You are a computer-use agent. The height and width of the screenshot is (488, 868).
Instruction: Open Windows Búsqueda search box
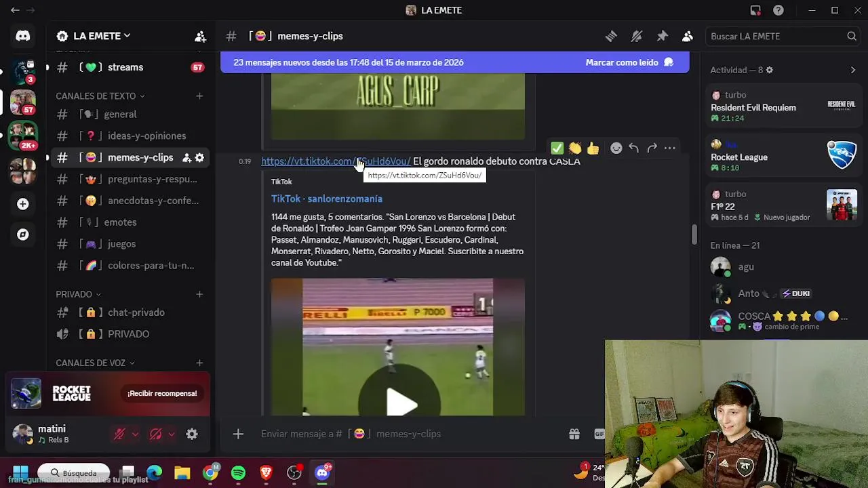[x=73, y=473]
